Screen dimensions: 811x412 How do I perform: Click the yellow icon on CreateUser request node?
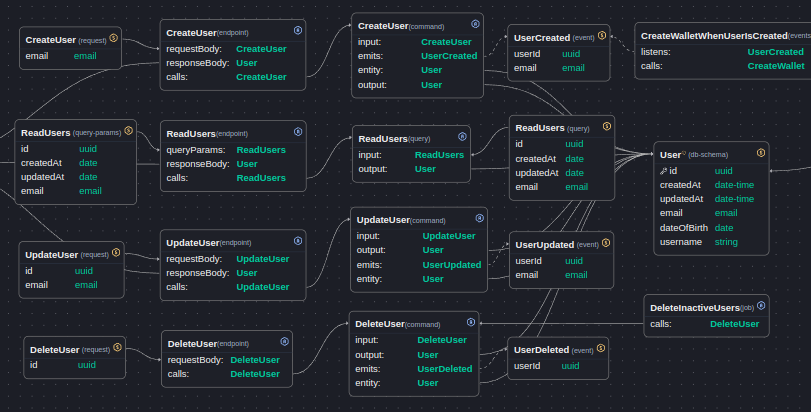click(113, 38)
